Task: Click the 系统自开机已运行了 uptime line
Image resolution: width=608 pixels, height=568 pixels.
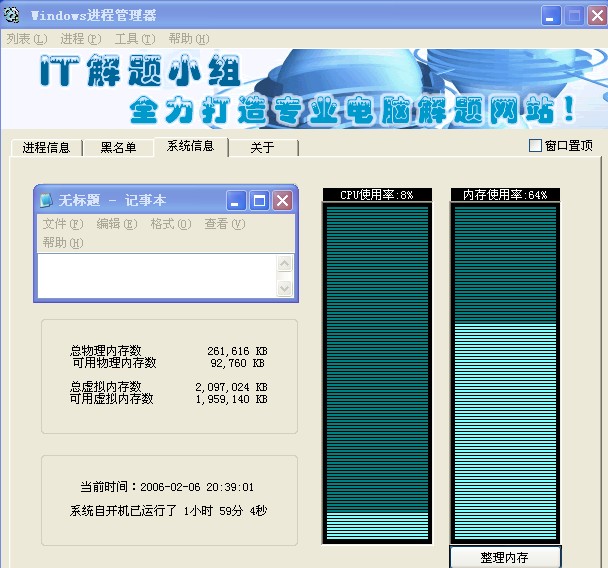Action: (x=168, y=511)
